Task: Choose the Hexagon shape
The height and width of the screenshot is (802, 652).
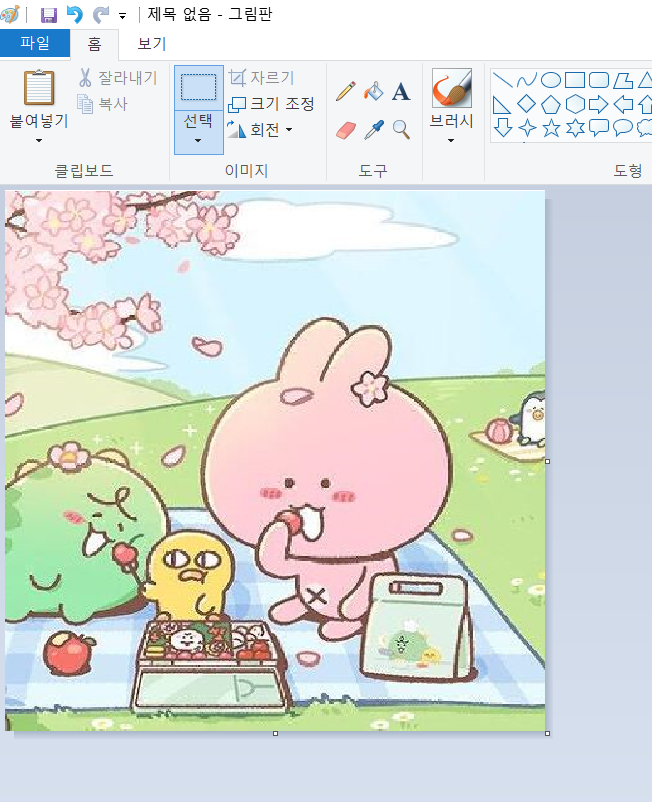Action: 575,104
